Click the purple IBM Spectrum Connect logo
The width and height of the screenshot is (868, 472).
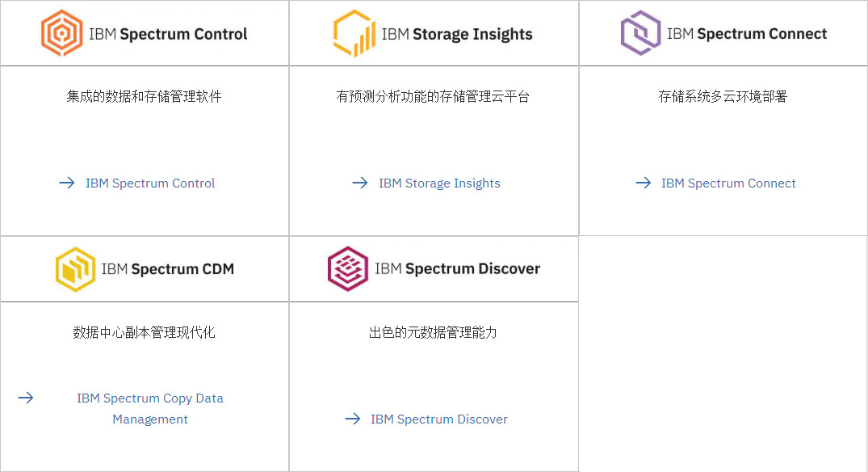click(x=640, y=32)
